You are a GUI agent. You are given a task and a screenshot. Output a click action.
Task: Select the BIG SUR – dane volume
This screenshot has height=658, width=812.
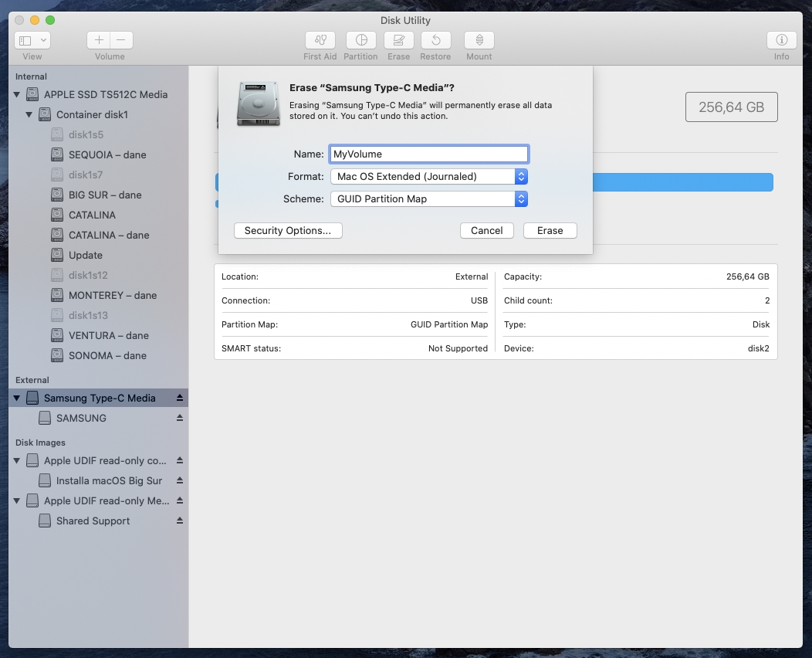[x=98, y=195]
